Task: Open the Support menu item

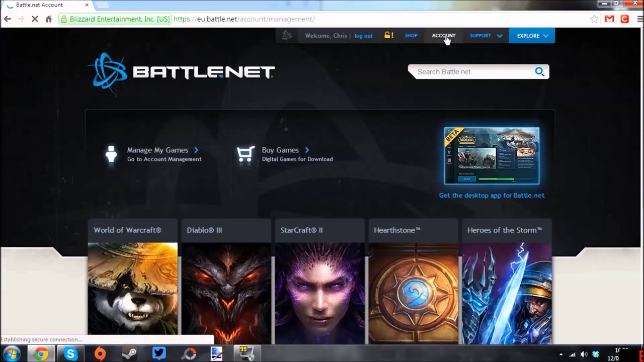Action: click(x=480, y=36)
